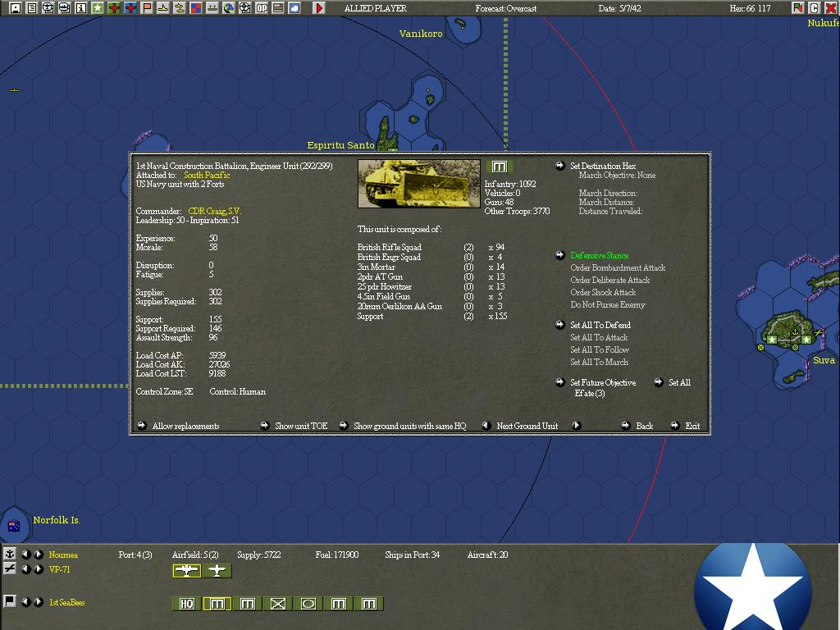Screen dimensions: 840x630
Task: Click the 'C' icon at top right
Action: click(814, 8)
